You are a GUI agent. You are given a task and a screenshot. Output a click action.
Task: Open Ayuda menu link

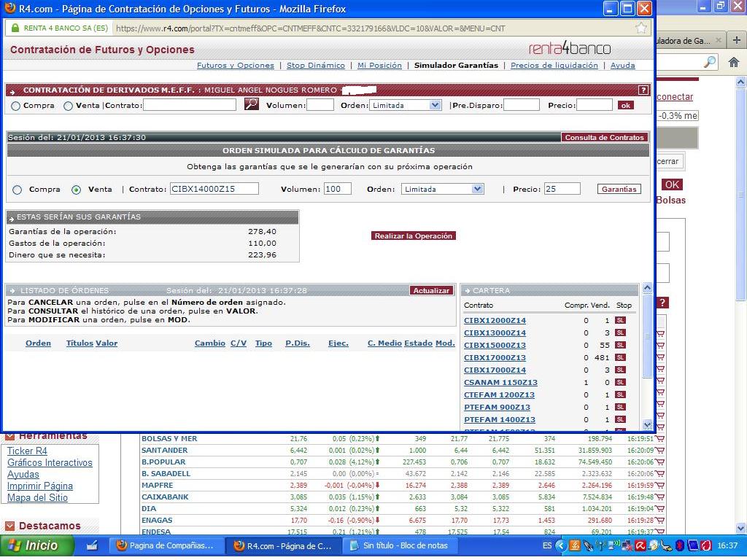pyautogui.click(x=623, y=65)
